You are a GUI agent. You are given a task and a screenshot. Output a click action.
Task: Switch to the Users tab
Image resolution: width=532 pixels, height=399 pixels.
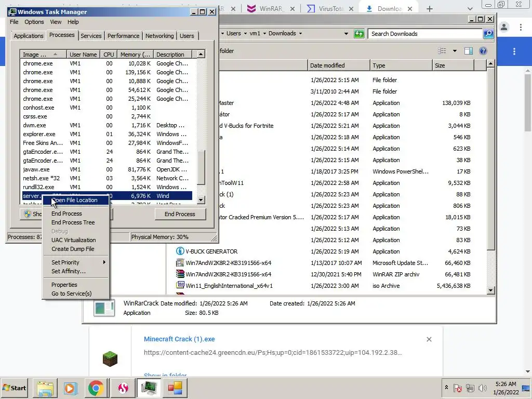tap(187, 36)
